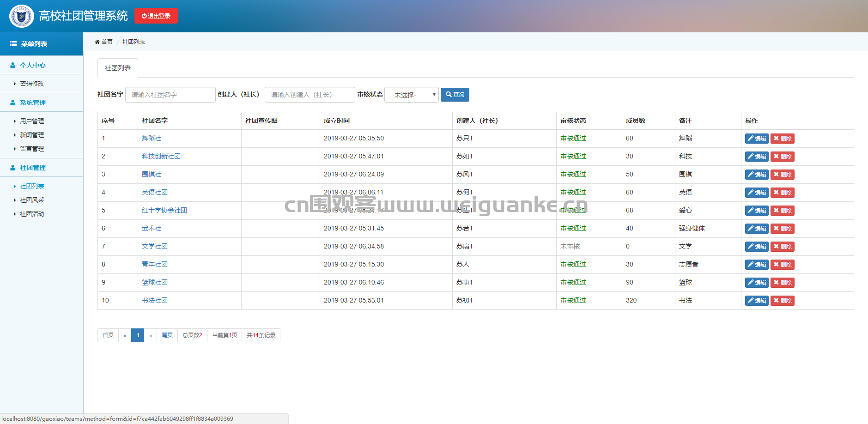Click 首页 in the breadcrumb

click(x=107, y=42)
